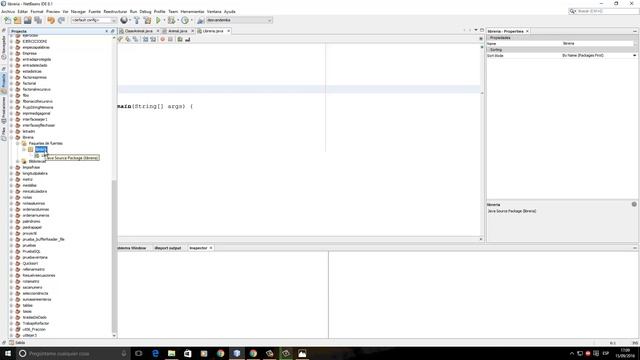This screenshot has height=360, width=640.
Task: Click the red record macro icon in editor toolbar
Action: tap(162, 39)
